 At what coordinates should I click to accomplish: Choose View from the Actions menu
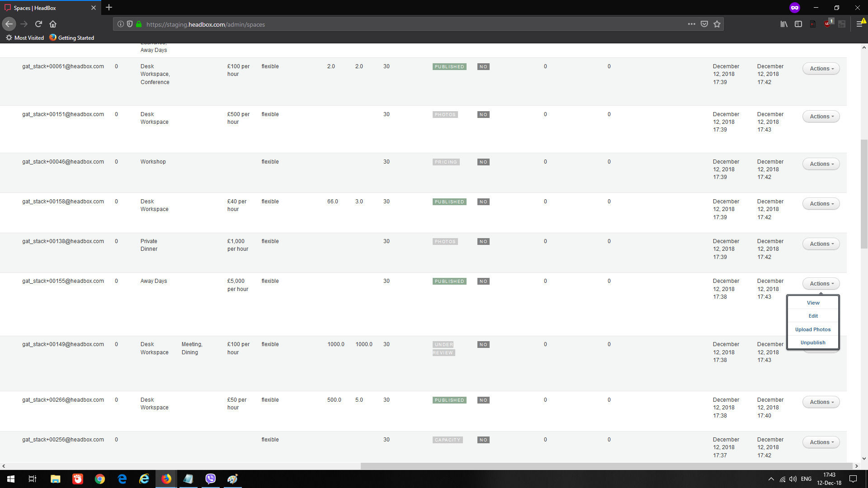813,303
